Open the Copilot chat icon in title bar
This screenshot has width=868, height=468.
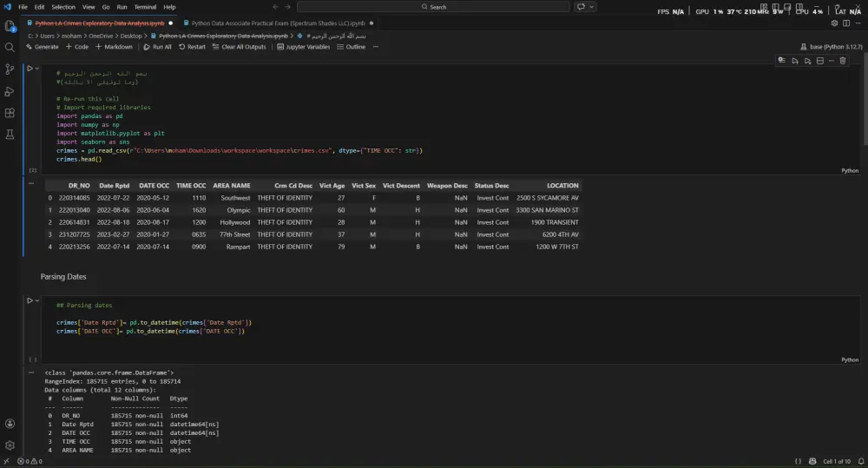pyautogui.click(x=581, y=7)
